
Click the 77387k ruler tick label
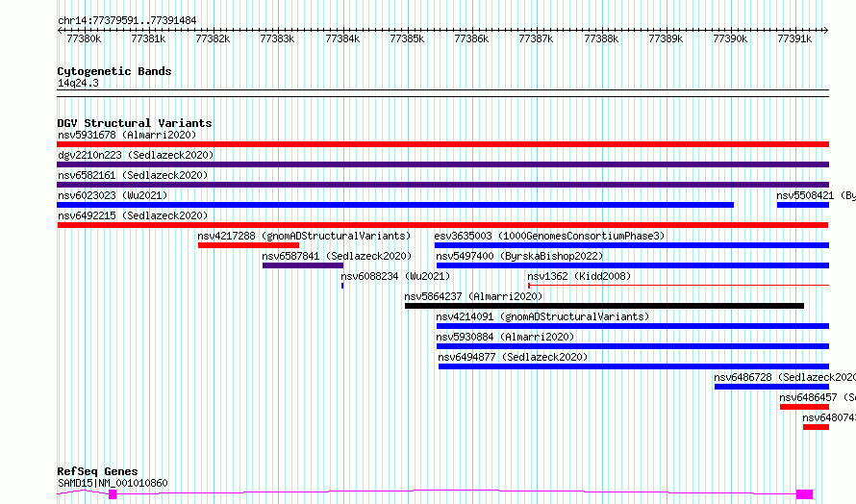[x=536, y=39]
